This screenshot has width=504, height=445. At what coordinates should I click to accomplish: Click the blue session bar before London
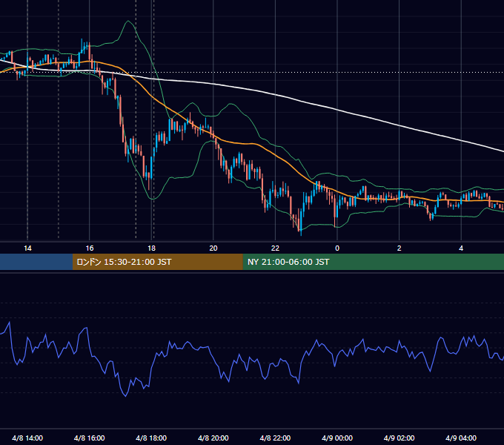point(36,262)
